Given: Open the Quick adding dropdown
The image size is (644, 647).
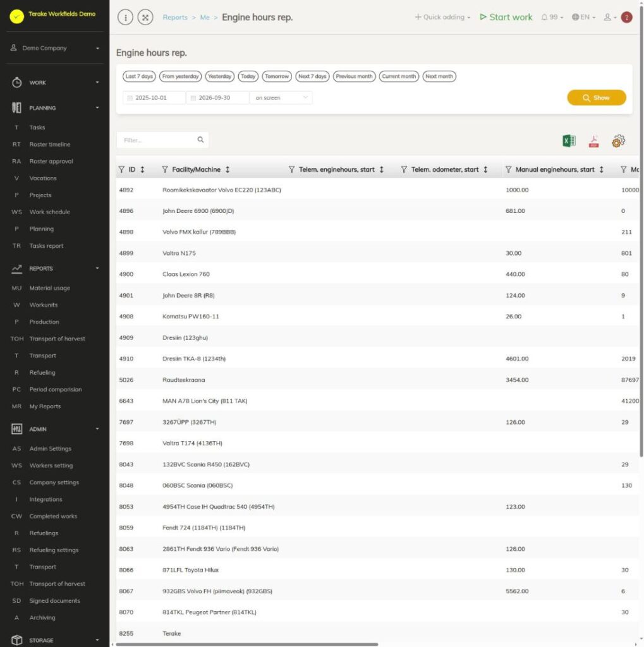Looking at the screenshot, I should click(442, 17).
